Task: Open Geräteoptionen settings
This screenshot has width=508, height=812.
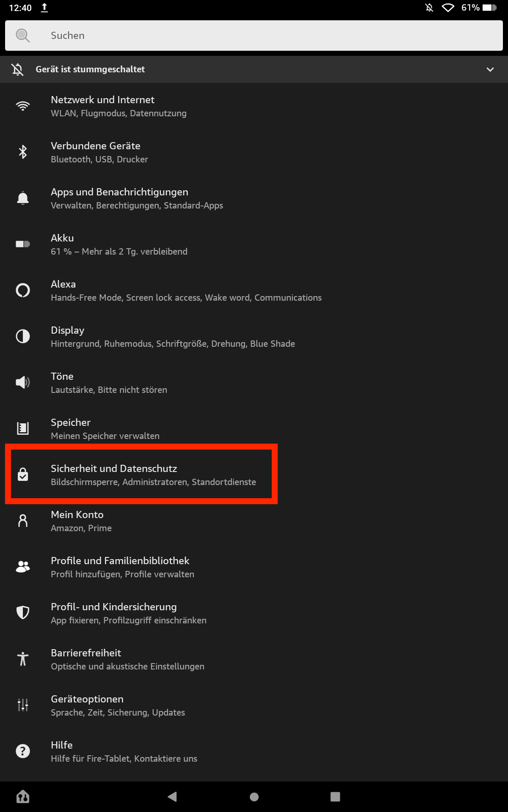Action: (118, 705)
